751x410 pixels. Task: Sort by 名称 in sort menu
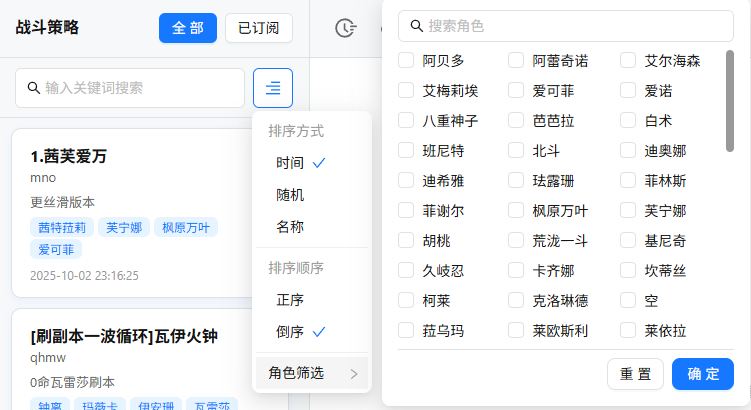coord(291,227)
